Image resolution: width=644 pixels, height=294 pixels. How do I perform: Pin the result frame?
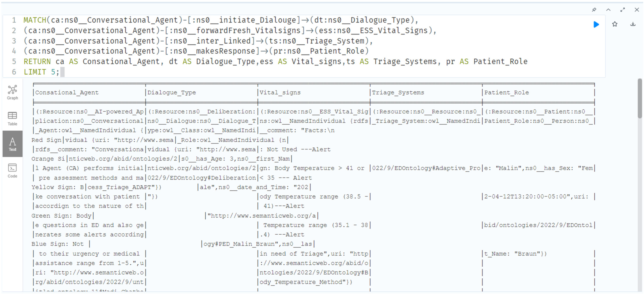[x=594, y=10]
